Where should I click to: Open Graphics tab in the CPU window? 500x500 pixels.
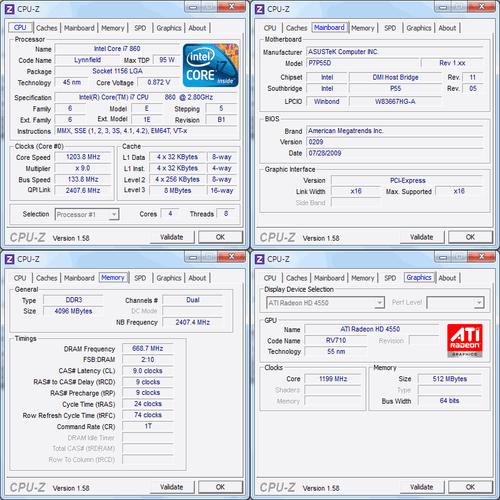(169, 28)
